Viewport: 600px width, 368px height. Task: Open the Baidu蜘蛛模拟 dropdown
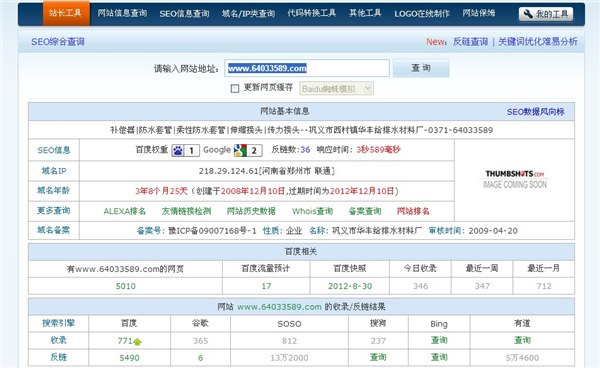[x=336, y=88]
